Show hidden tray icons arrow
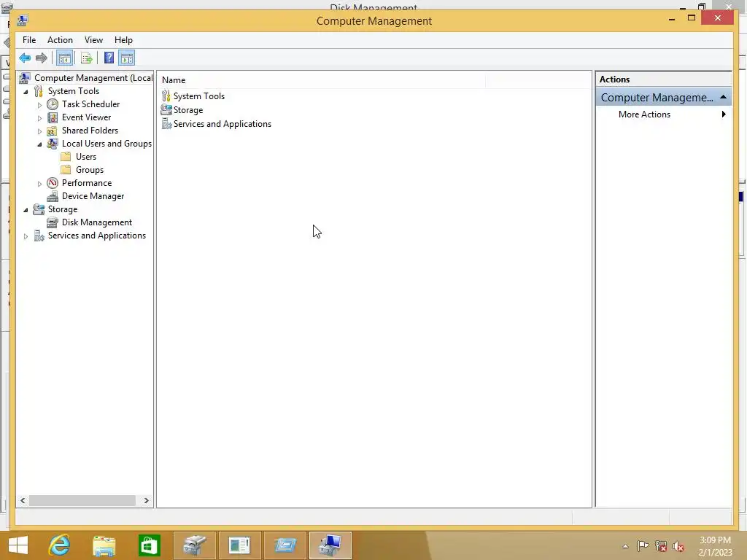747x560 pixels. click(625, 546)
